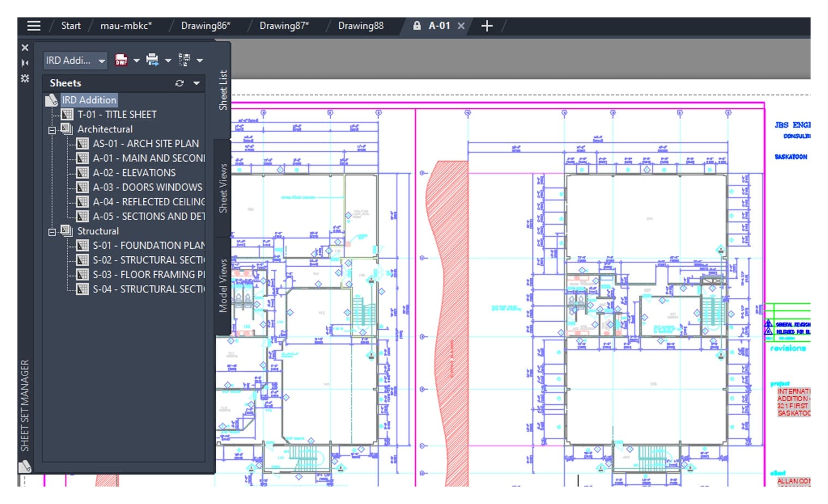Select A-03 - DOORS WINDOWS sheet
The width and height of the screenshot is (828, 504).
click(x=147, y=188)
